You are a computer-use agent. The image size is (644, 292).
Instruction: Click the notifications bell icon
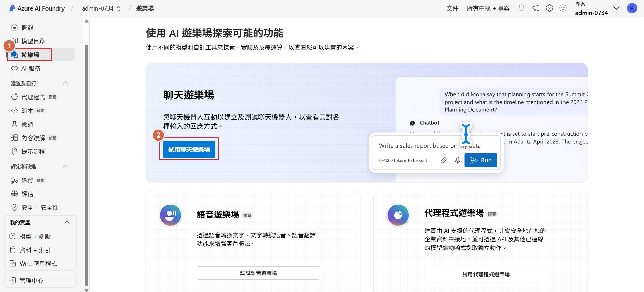pyautogui.click(x=521, y=8)
